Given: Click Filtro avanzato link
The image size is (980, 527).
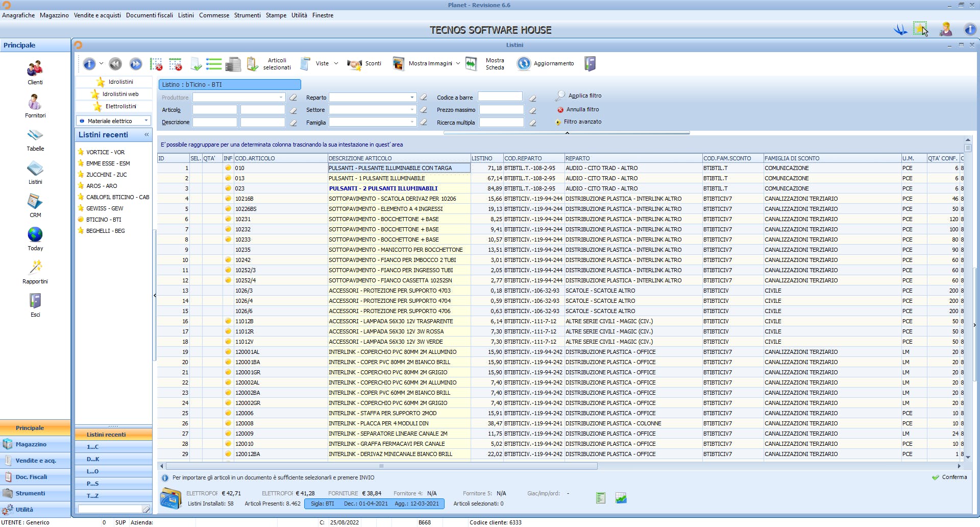Looking at the screenshot, I should pyautogui.click(x=578, y=122).
